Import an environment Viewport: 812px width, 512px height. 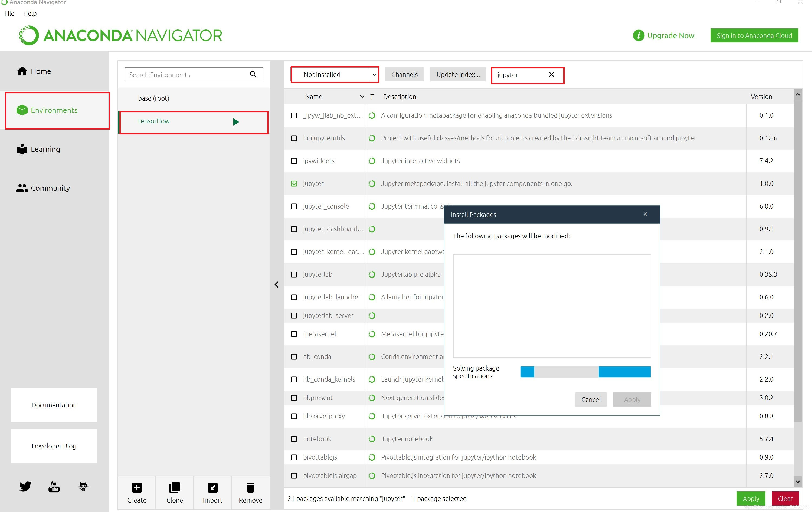point(212,493)
